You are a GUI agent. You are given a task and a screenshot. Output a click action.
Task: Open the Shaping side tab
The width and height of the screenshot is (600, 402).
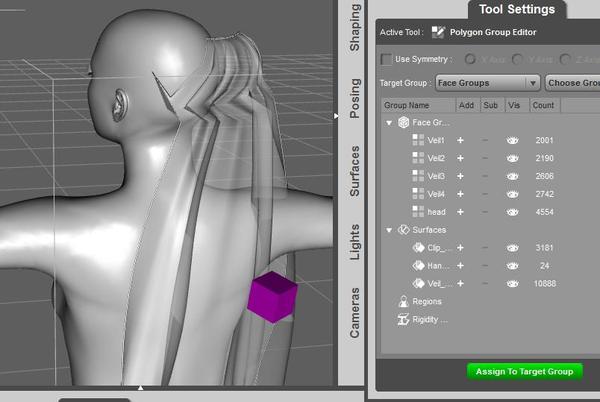point(355,28)
